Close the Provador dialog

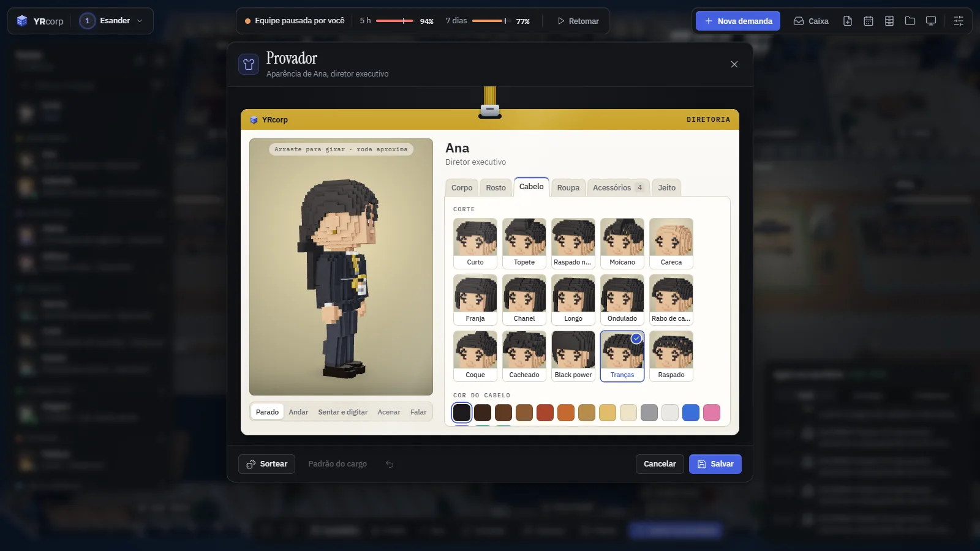[x=734, y=64]
